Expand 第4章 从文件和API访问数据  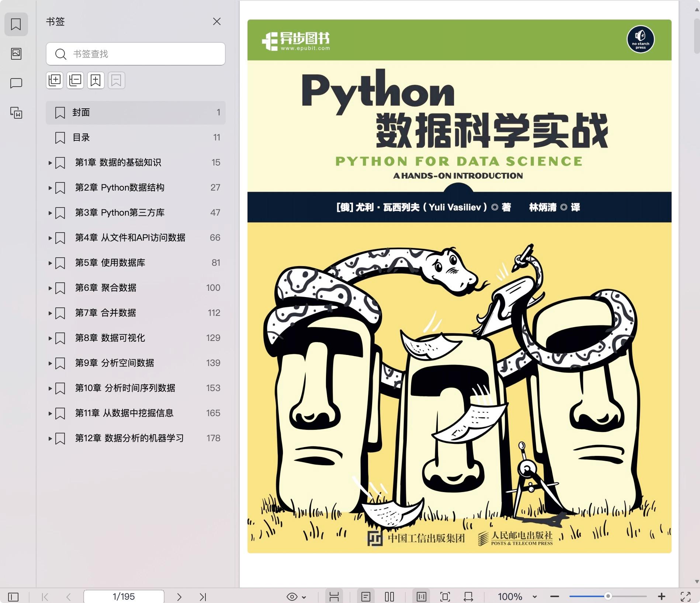coord(50,238)
